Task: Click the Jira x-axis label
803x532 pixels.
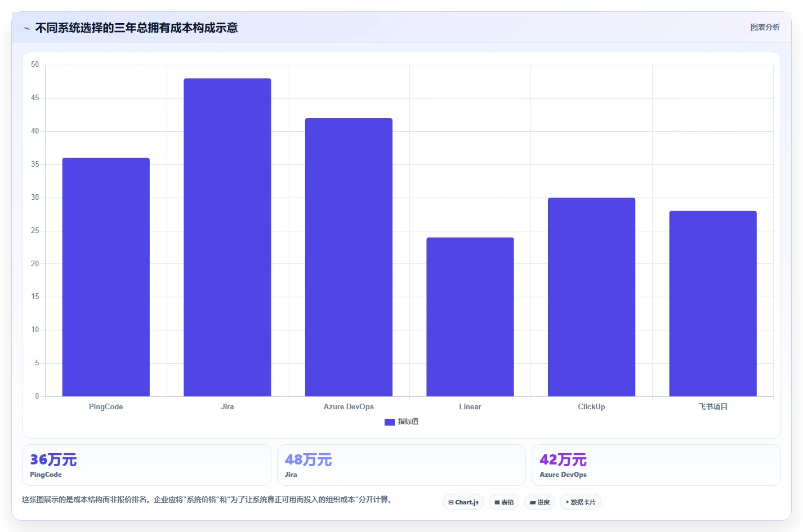Action: 227,406
